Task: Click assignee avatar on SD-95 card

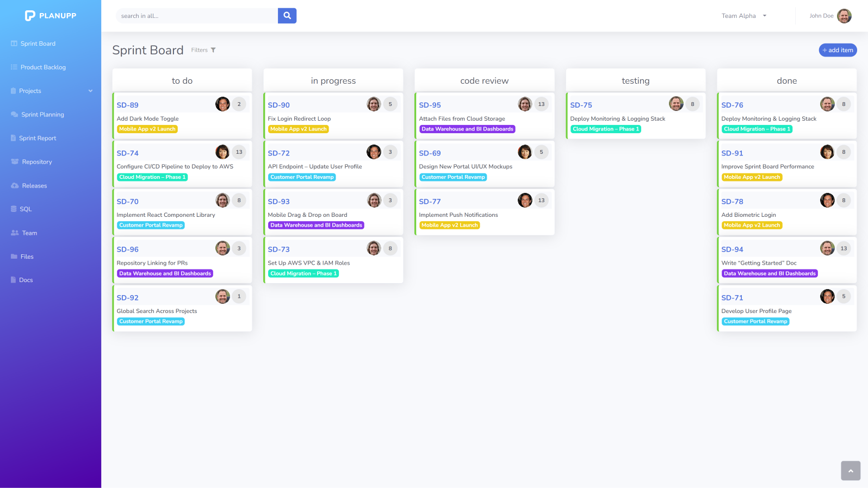Action: 525,104
